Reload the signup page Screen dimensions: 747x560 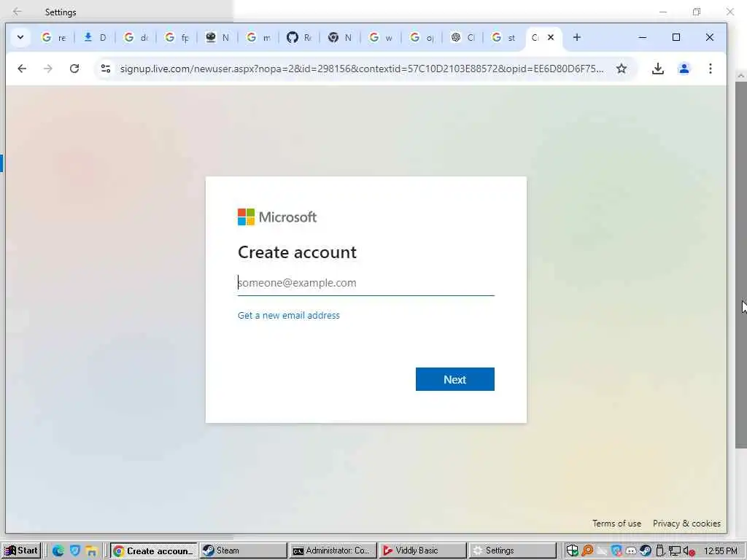[x=74, y=69]
